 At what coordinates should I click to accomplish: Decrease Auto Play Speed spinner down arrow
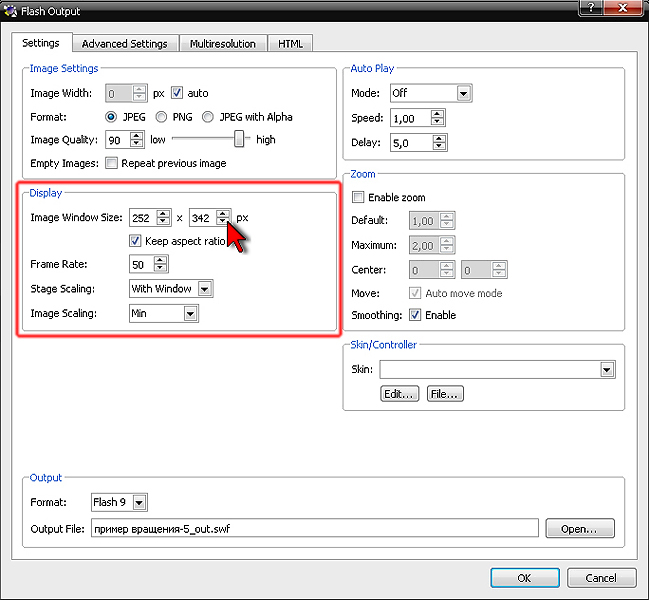tap(437, 122)
